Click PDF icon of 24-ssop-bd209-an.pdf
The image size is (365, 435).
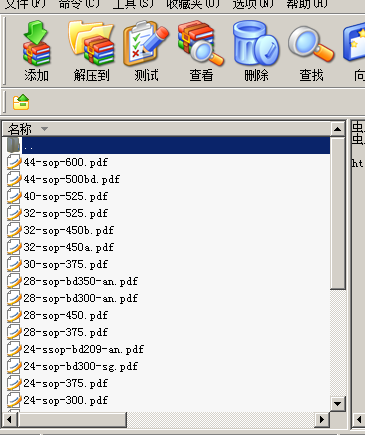(x=14, y=349)
